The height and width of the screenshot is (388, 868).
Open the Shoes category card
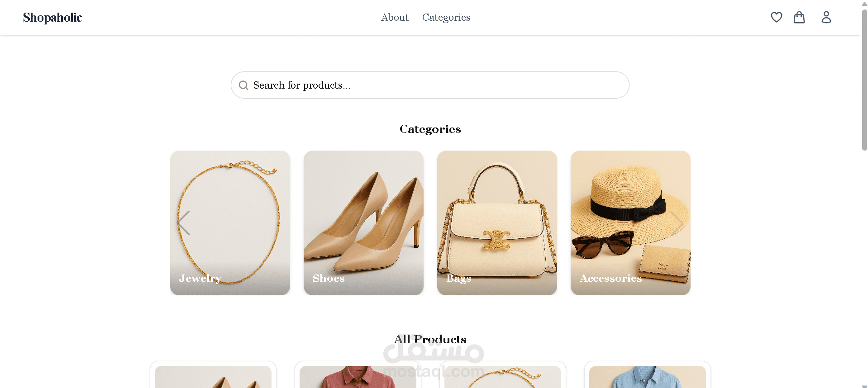[363, 223]
